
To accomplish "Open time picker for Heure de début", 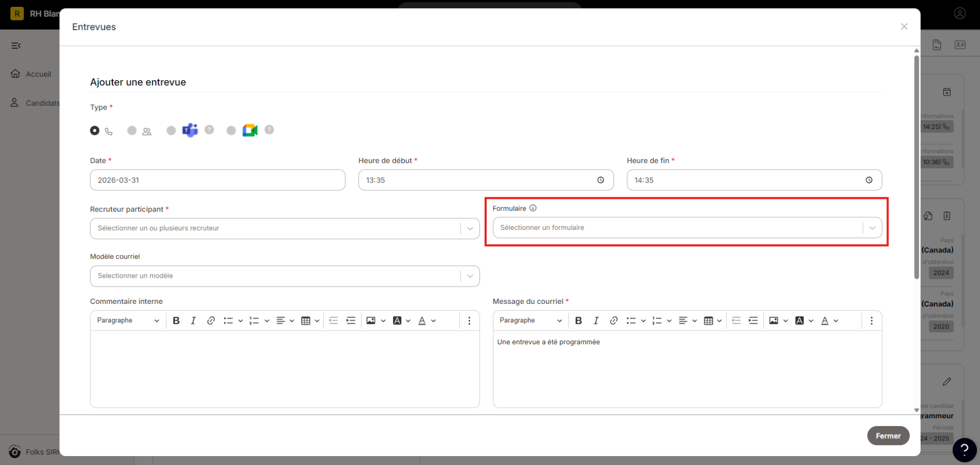I will [x=601, y=180].
